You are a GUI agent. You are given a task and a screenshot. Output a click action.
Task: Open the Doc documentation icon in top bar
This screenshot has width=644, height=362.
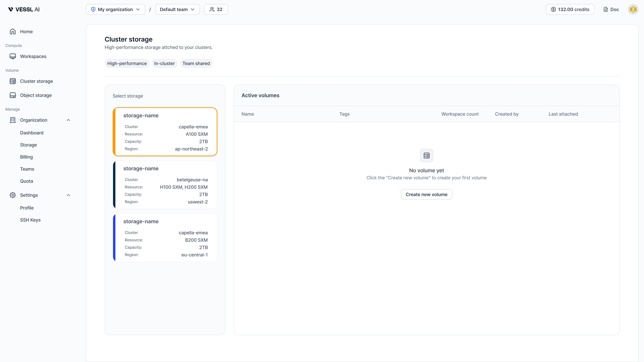[611, 9]
